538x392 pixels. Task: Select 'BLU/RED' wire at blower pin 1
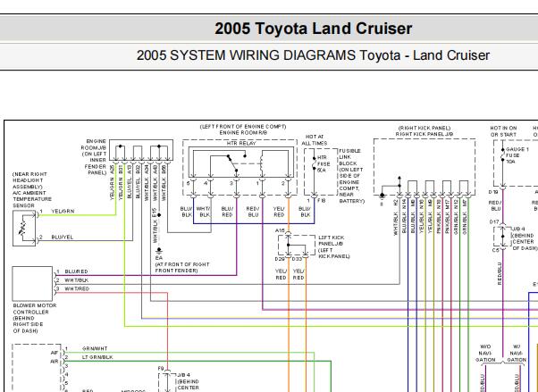(76, 271)
